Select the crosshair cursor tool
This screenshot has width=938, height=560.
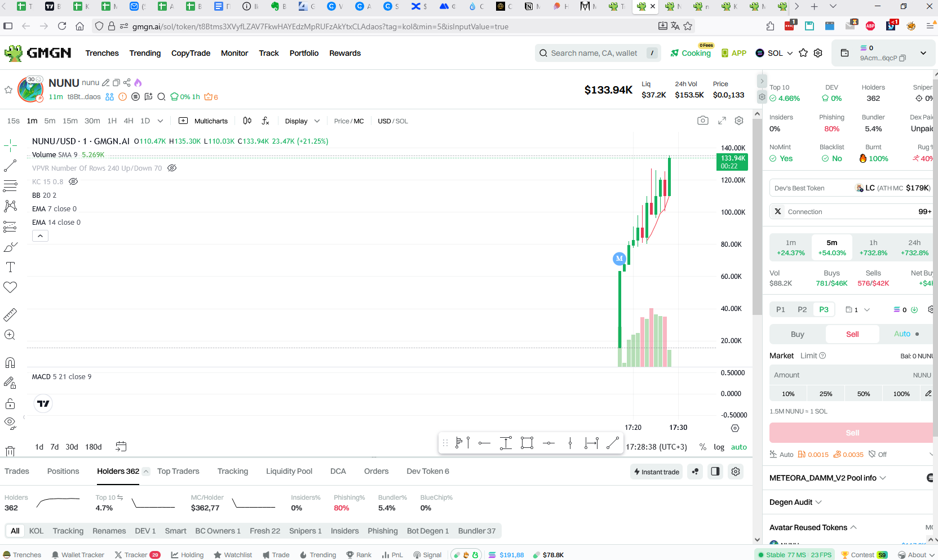tap(10, 146)
